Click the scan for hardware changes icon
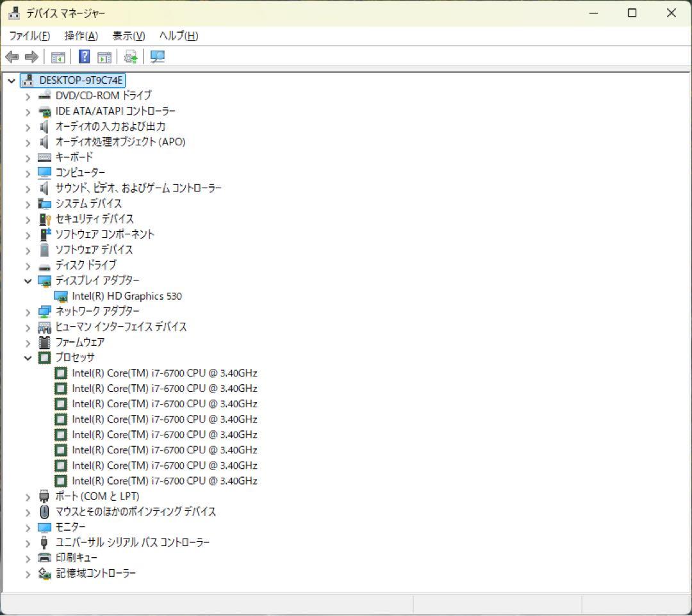 point(130,57)
